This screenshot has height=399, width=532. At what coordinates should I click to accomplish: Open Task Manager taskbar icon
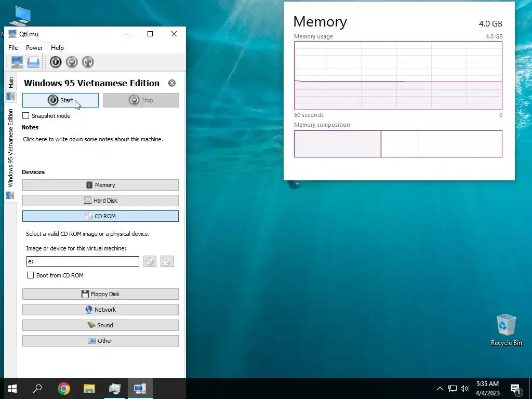[x=115, y=389]
